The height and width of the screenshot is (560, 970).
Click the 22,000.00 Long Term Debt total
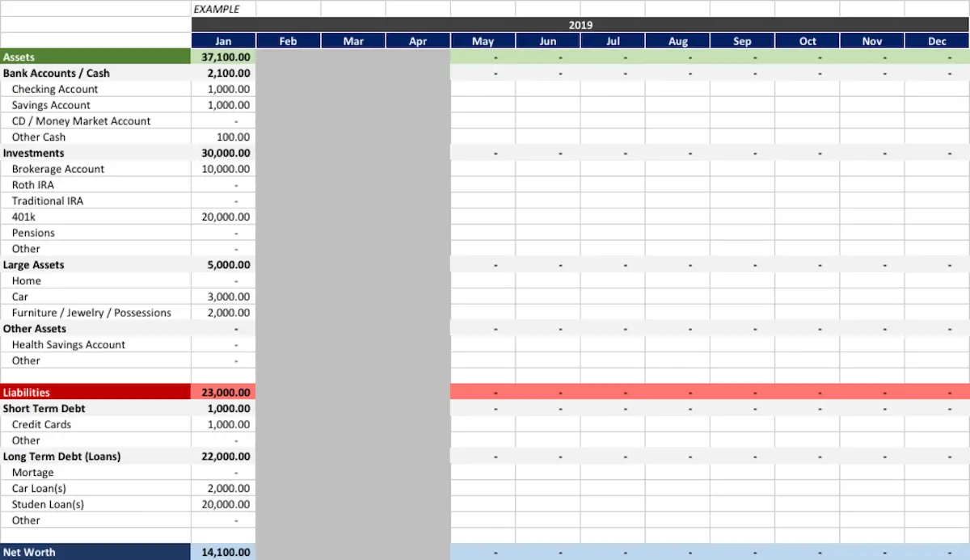pos(224,457)
